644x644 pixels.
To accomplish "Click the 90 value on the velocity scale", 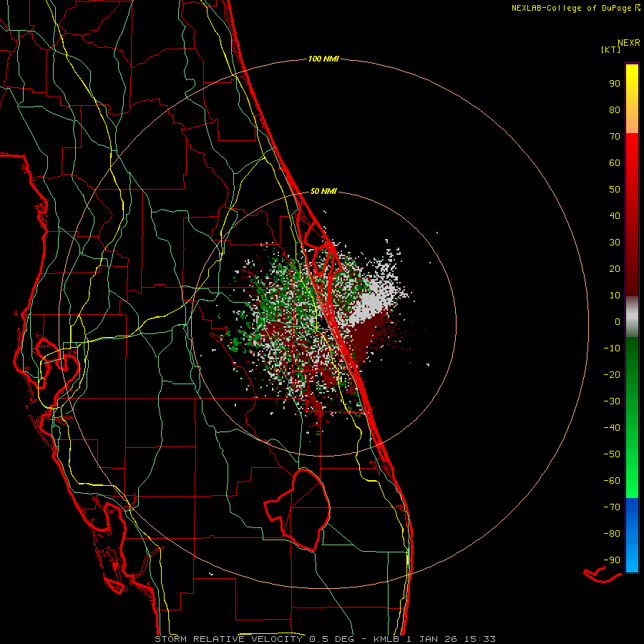I will coord(615,84).
